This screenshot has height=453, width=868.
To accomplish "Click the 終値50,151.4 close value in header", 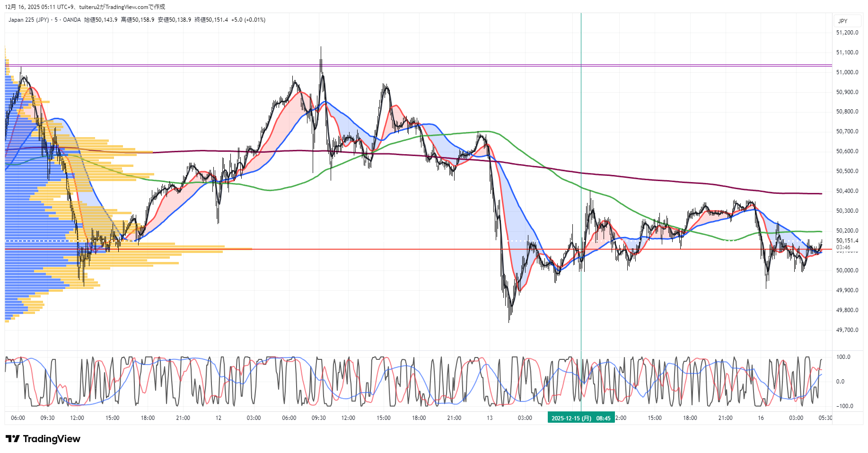I will 211,20.
